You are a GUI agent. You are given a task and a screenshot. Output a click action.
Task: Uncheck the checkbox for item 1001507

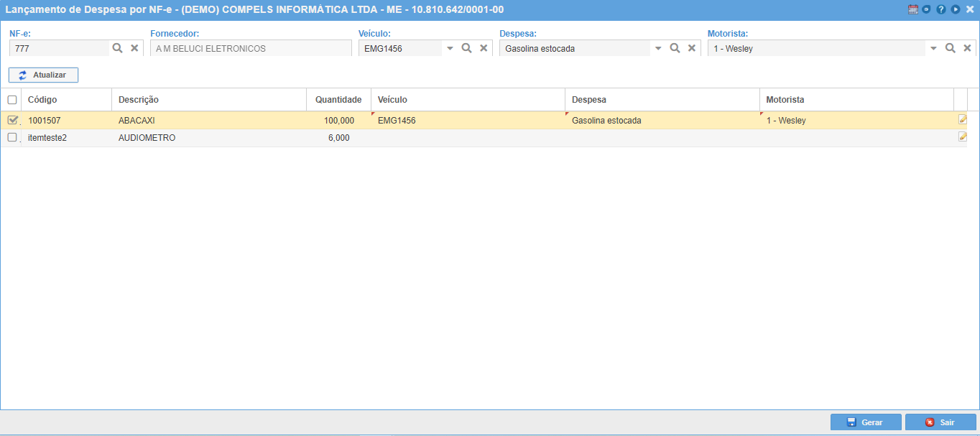click(11, 120)
